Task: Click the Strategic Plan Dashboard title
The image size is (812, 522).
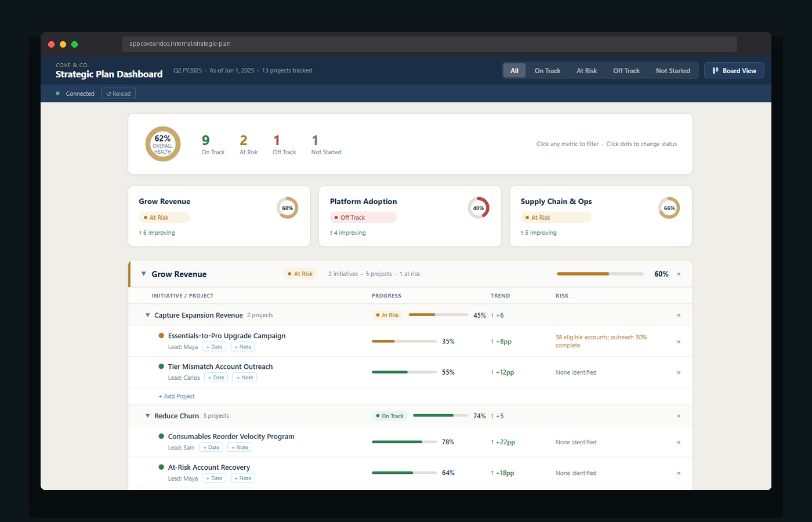Action: [109, 74]
